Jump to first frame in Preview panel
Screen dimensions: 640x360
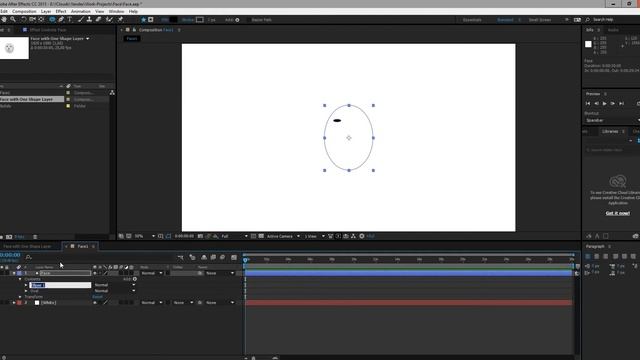pyautogui.click(x=588, y=104)
